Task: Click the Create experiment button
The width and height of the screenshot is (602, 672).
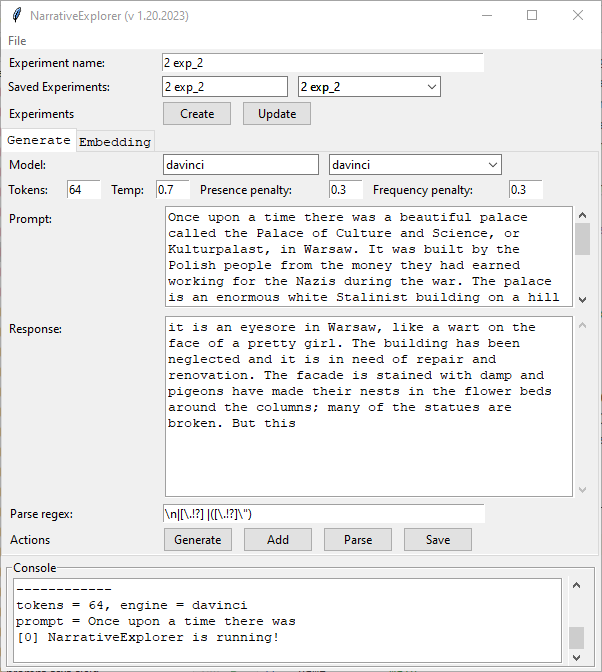Action: pyautogui.click(x=197, y=113)
